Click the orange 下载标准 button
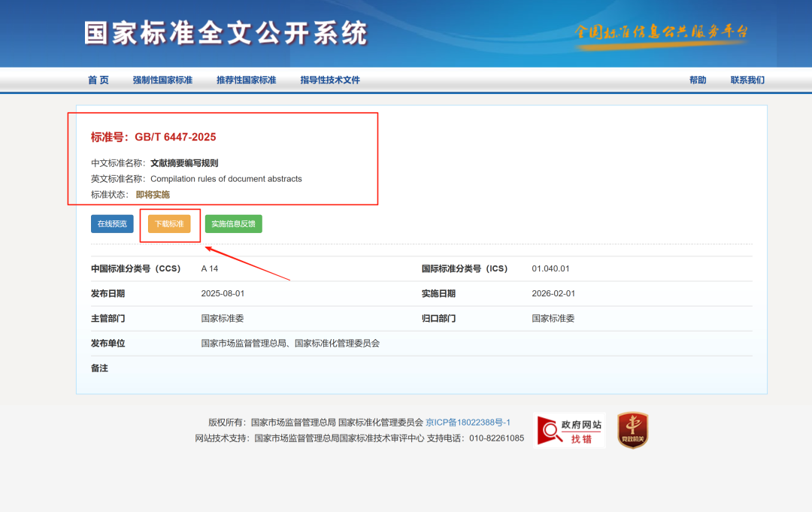The image size is (812, 512). point(170,223)
